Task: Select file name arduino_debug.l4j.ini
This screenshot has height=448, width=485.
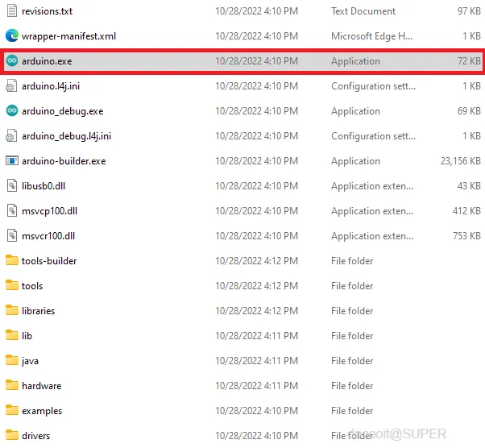Action: click(x=67, y=136)
